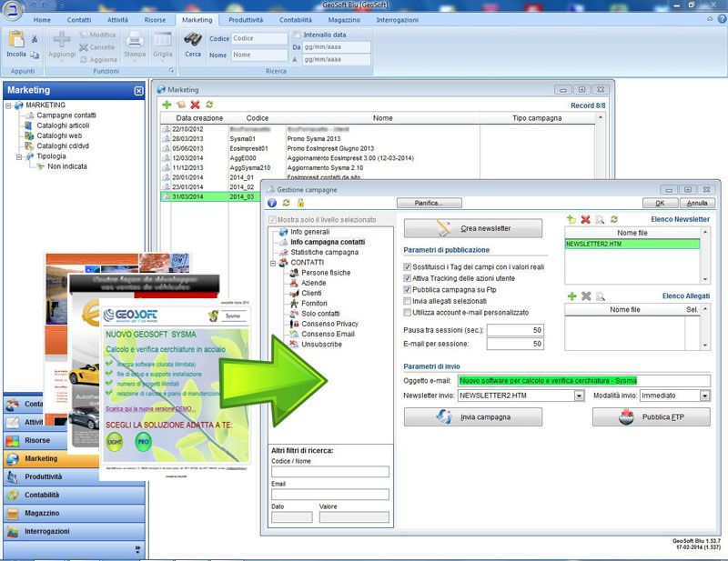Click the Oggetto e-mail text field

[582, 380]
